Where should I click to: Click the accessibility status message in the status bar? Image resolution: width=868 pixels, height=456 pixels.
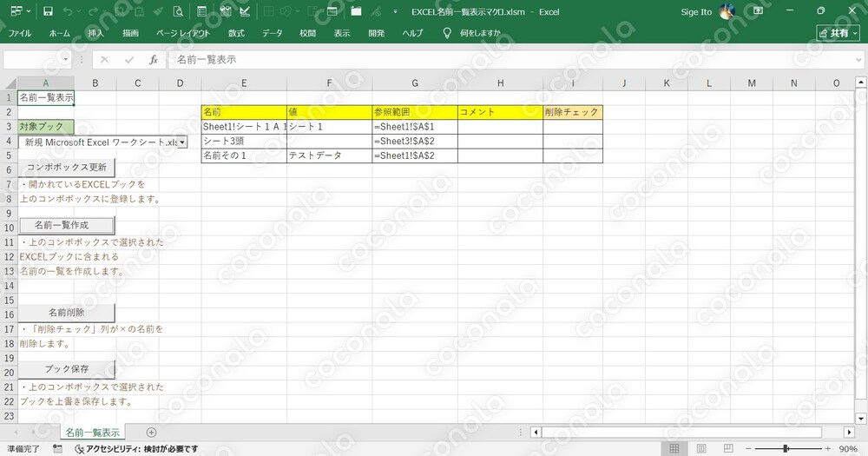[136, 449]
